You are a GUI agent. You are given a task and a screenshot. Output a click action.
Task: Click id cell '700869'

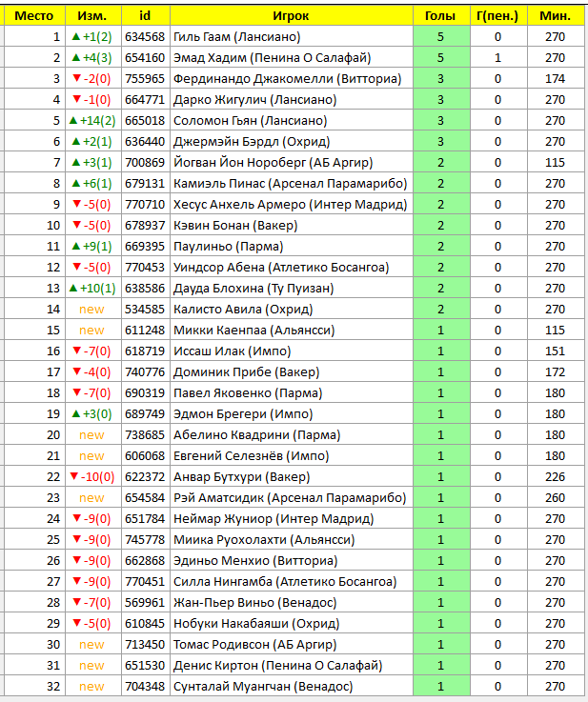(x=145, y=163)
